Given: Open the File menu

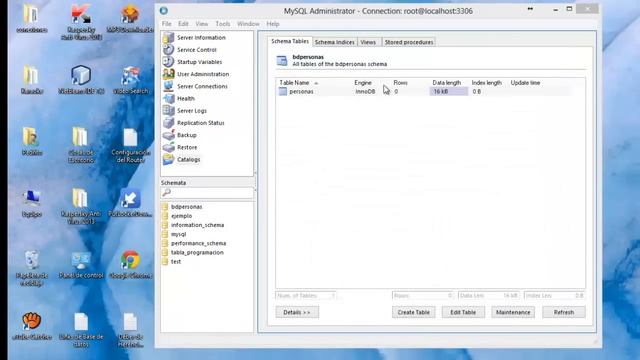Looking at the screenshot, I should pyautogui.click(x=167, y=24).
